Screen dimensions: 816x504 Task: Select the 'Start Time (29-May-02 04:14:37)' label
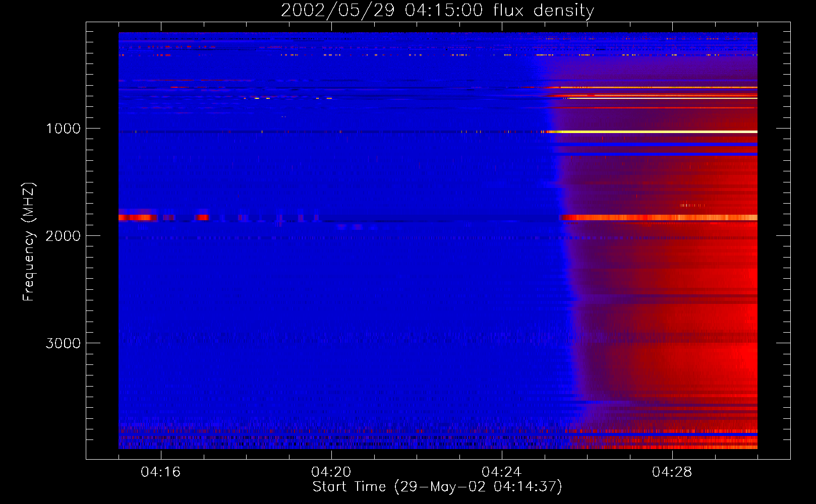click(437, 487)
